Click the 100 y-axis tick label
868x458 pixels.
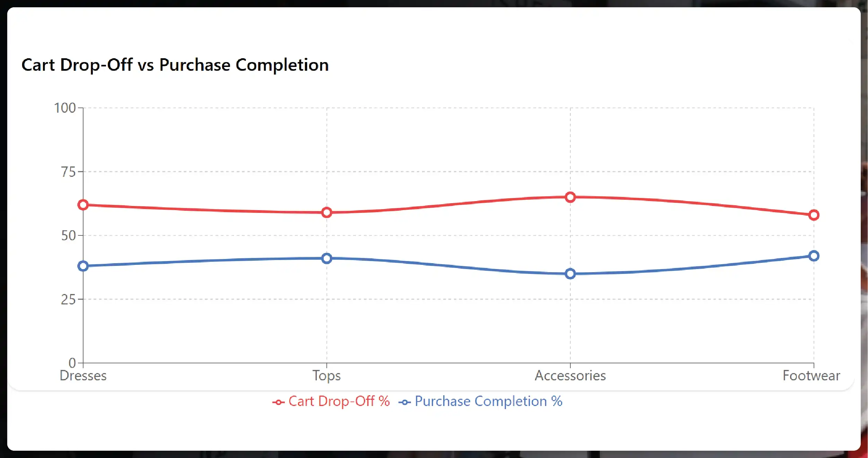coord(65,108)
